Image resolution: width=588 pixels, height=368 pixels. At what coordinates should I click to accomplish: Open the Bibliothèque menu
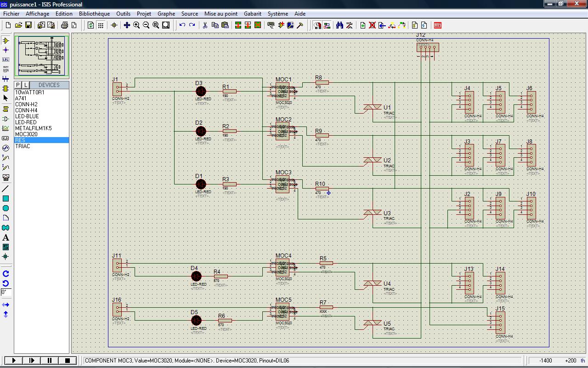pyautogui.click(x=94, y=14)
